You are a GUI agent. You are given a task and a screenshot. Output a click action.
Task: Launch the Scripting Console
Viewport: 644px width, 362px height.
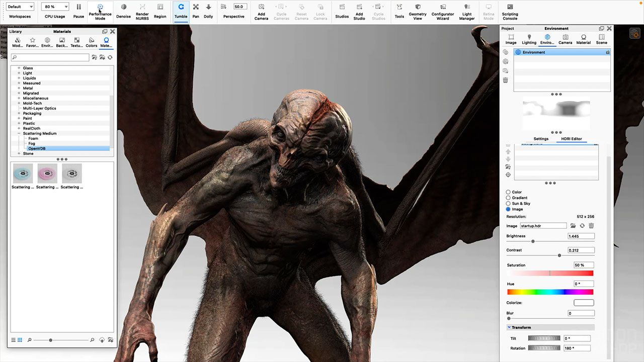510,8
